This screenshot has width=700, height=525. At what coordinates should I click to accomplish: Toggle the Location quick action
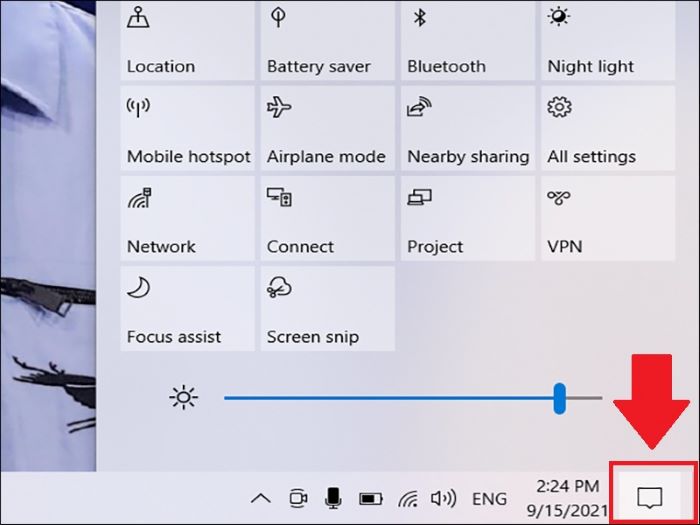click(188, 40)
